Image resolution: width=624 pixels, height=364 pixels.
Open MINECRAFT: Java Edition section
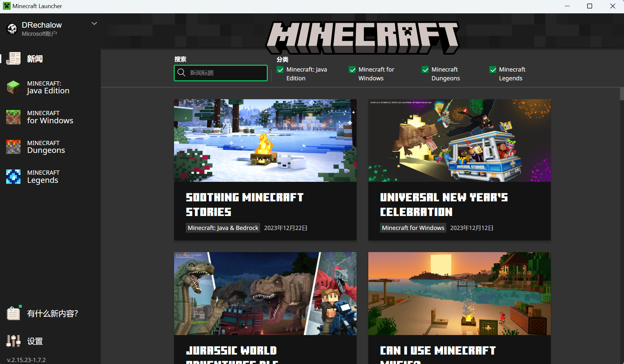[50, 88]
